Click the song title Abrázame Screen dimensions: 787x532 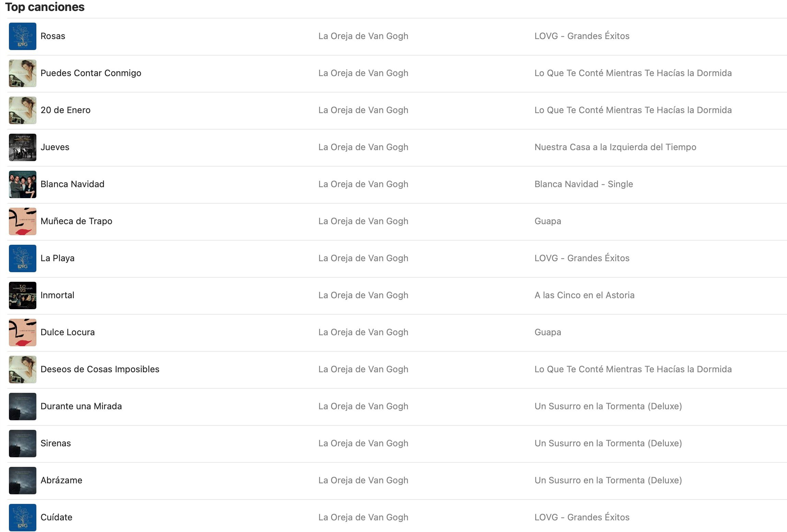(x=61, y=480)
